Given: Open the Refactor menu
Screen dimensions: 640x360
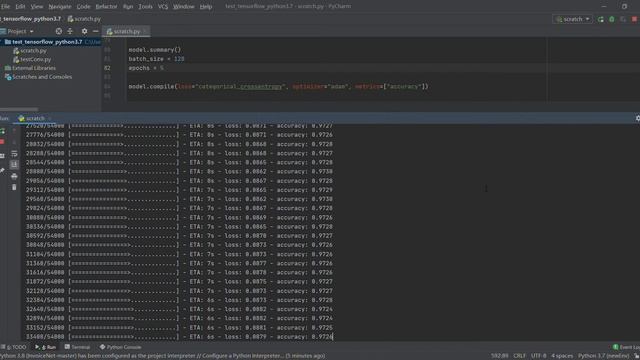Looking at the screenshot, I should [106, 7].
